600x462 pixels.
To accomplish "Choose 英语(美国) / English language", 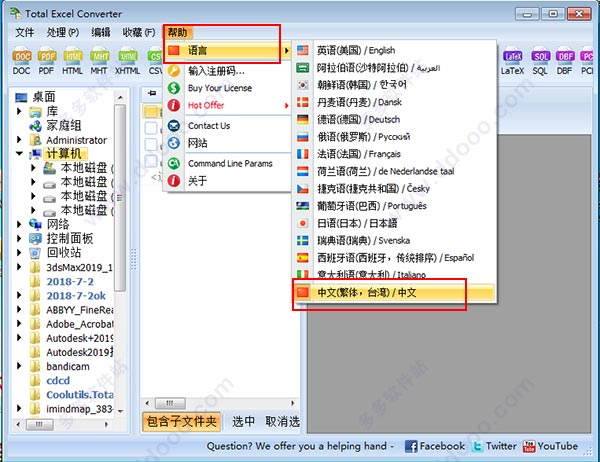I will click(x=394, y=50).
